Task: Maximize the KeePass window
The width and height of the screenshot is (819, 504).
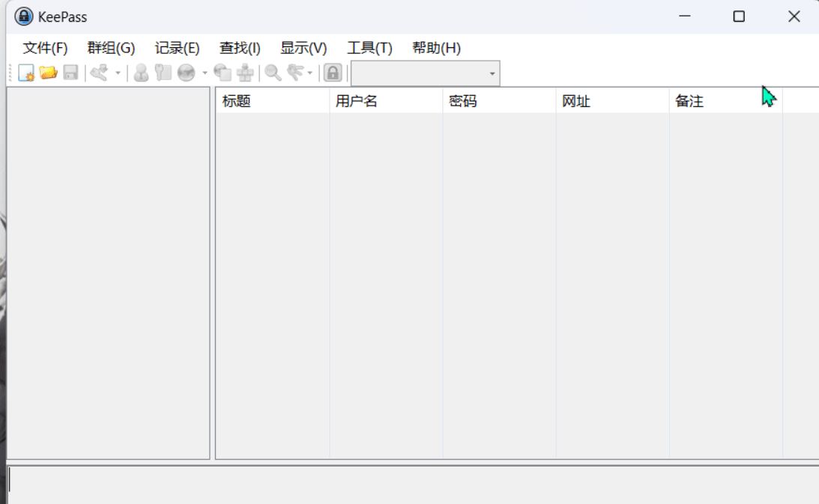Action: click(739, 16)
